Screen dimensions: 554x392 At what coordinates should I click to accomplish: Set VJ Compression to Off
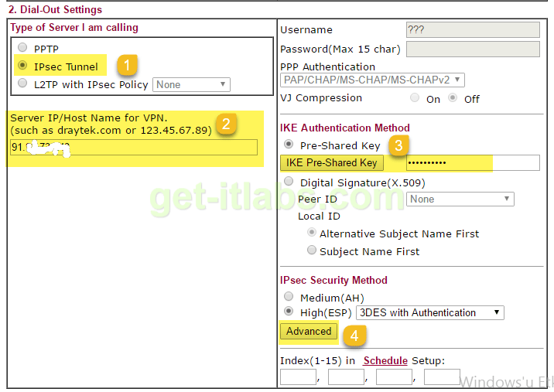pyautogui.click(x=453, y=98)
